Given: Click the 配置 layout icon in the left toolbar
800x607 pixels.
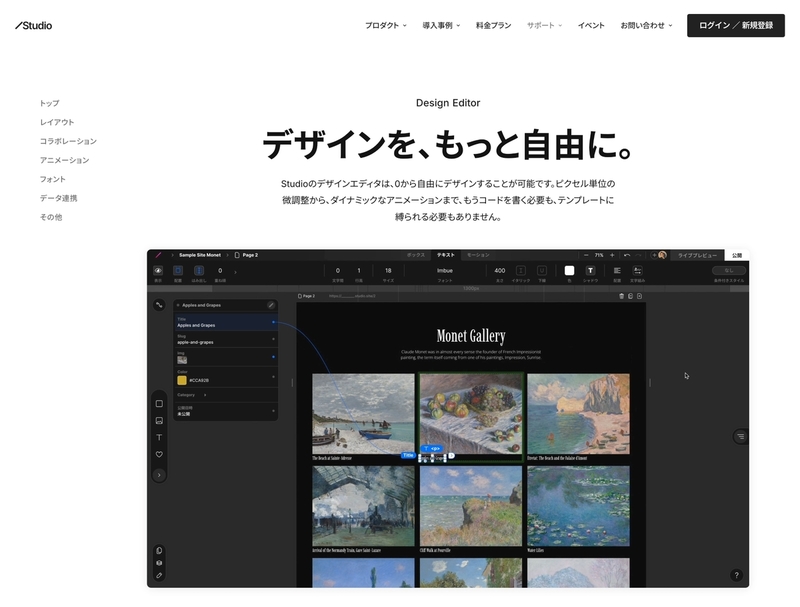Looking at the screenshot, I should click(x=178, y=270).
